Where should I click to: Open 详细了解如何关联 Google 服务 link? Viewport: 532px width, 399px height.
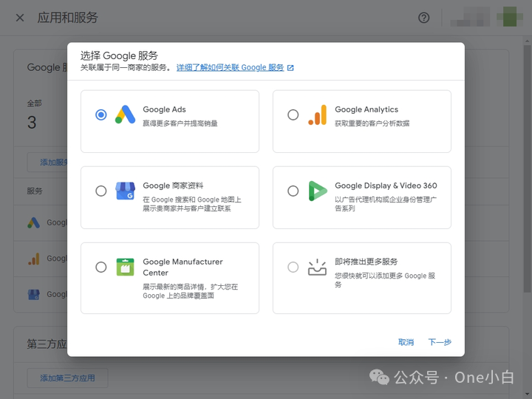(230, 67)
